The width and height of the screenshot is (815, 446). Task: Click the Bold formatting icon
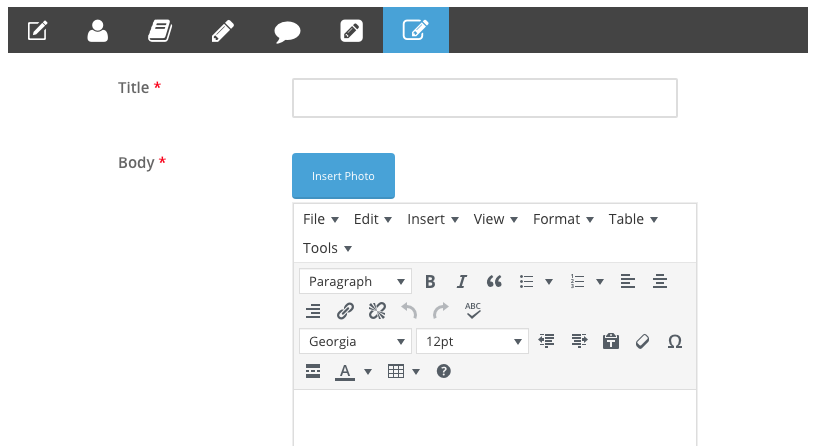tap(430, 282)
